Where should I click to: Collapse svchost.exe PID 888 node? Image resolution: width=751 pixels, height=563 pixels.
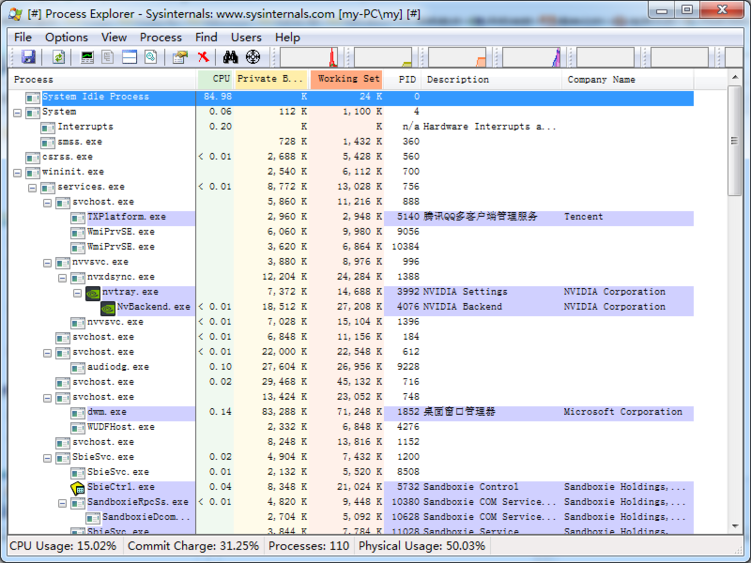47,203
